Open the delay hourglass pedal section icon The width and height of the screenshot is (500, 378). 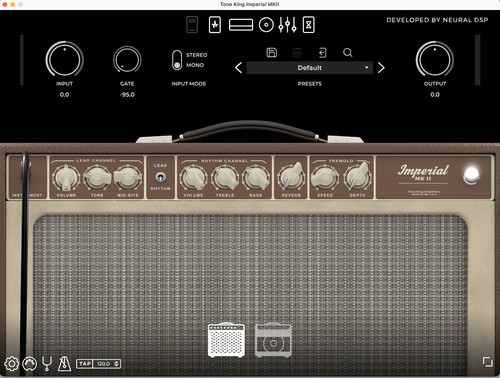pyautogui.click(x=309, y=25)
